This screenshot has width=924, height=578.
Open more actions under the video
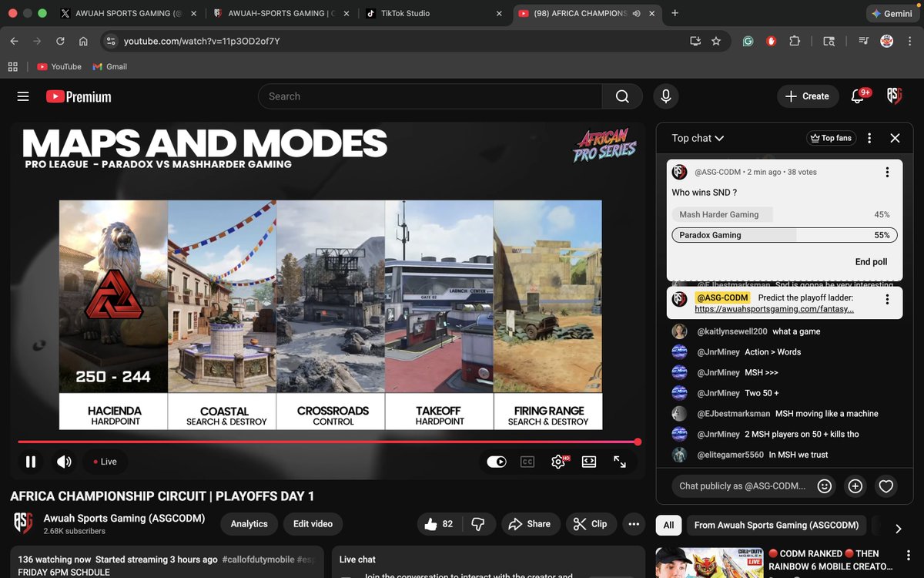pos(634,524)
